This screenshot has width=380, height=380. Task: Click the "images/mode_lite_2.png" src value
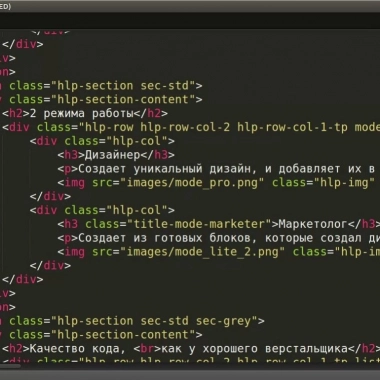pos(202,252)
